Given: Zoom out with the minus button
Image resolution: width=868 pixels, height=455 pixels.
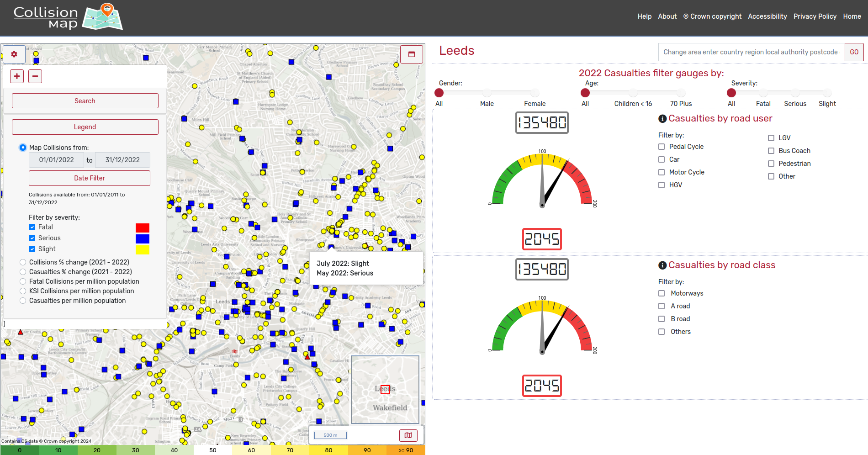Looking at the screenshot, I should tap(35, 76).
